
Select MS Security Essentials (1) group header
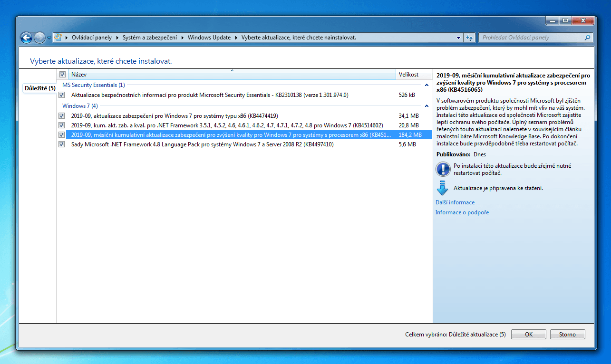[94, 85]
